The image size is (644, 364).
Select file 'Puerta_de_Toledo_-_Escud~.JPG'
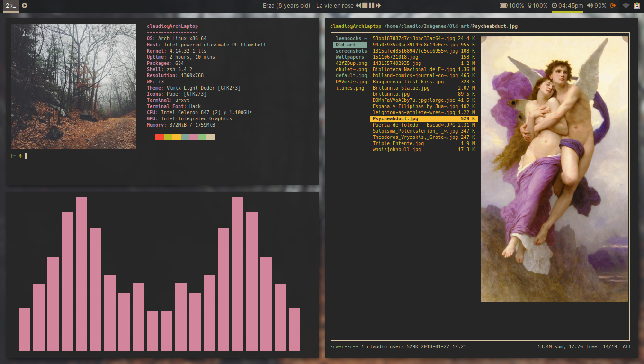(424, 125)
